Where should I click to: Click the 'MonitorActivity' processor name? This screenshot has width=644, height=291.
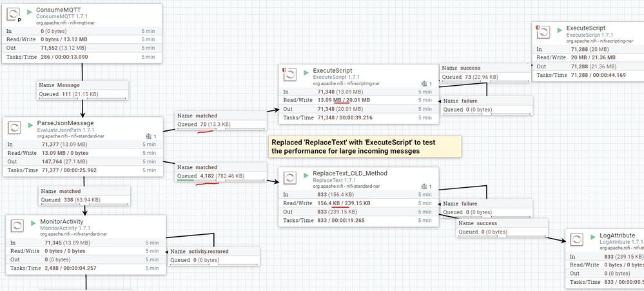[62, 221]
